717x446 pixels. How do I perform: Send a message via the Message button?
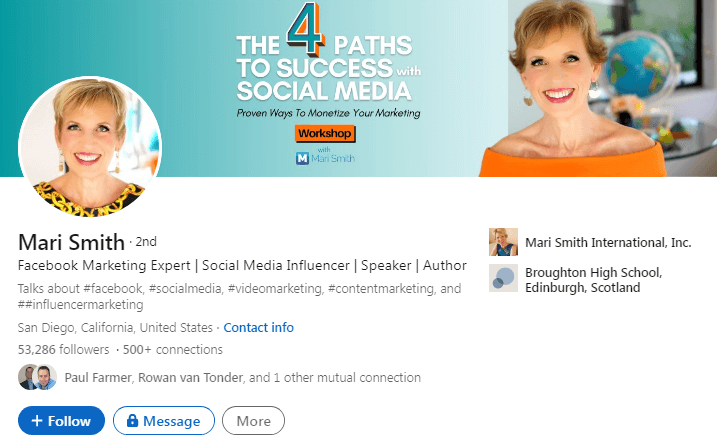164,420
